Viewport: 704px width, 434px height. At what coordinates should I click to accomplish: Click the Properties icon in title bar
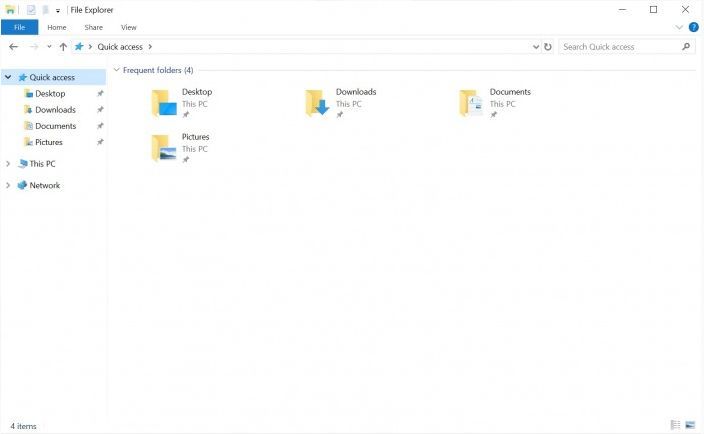(x=32, y=10)
